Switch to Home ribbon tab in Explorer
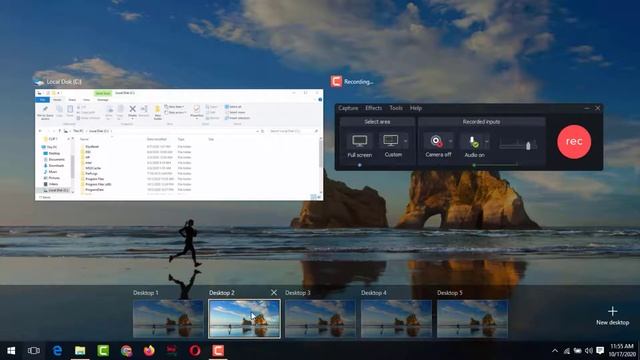The width and height of the screenshot is (640, 360). click(x=57, y=100)
